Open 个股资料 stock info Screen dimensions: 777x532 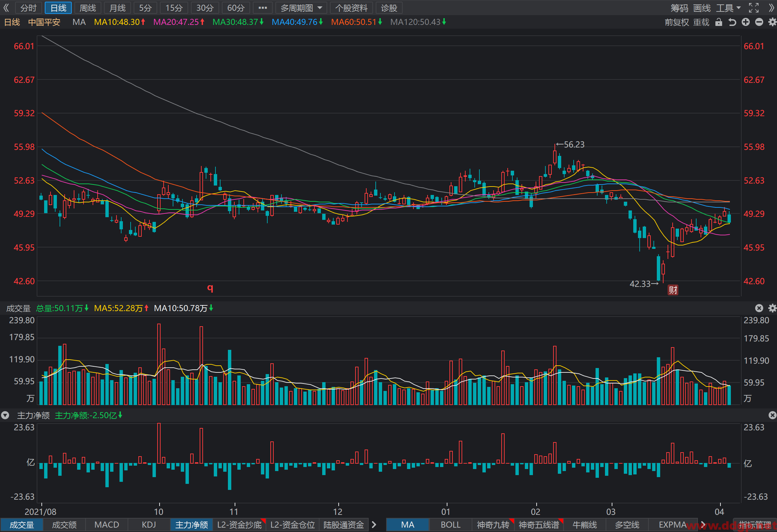[351, 8]
